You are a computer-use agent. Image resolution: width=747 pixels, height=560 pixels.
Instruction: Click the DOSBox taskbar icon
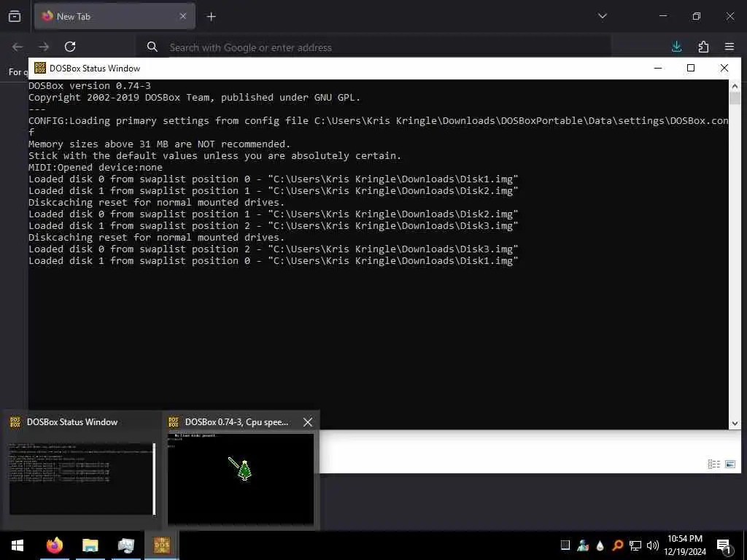[161, 545]
